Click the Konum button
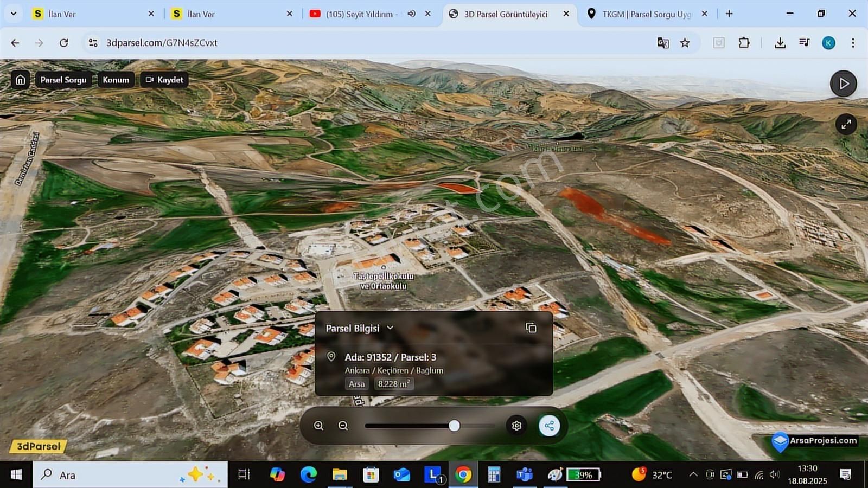The width and height of the screenshot is (868, 488). point(116,80)
